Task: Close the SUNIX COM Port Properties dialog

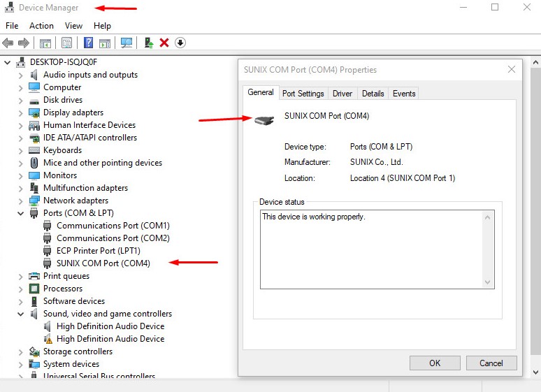Action: point(512,69)
